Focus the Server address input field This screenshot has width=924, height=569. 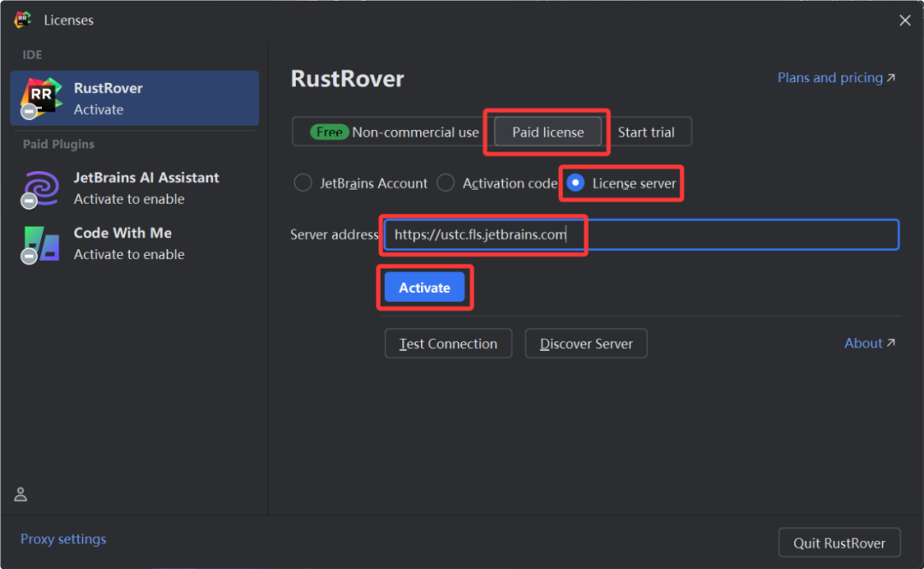click(641, 234)
